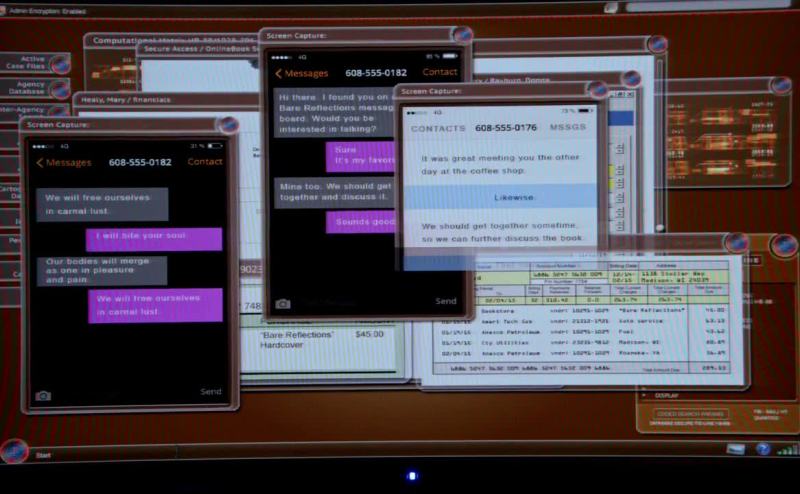Click the Start orb icon on the taskbar
The image size is (800, 494).
[x=14, y=452]
